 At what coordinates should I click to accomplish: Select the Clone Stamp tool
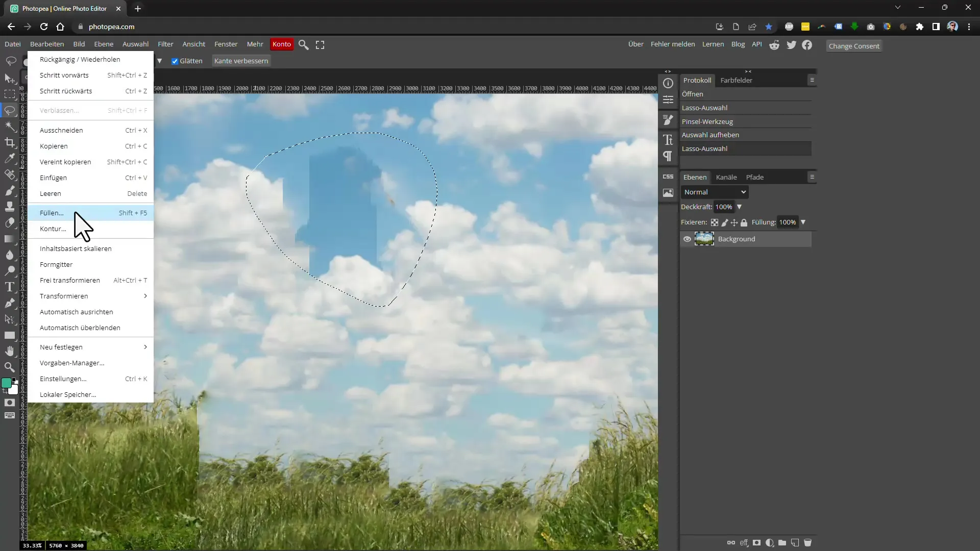pyautogui.click(x=10, y=206)
